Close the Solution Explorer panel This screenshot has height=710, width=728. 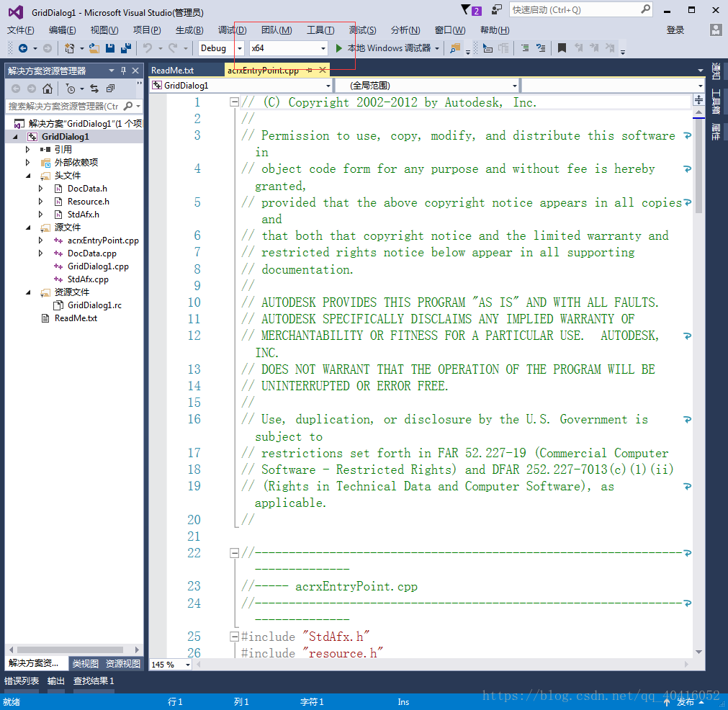(x=135, y=71)
